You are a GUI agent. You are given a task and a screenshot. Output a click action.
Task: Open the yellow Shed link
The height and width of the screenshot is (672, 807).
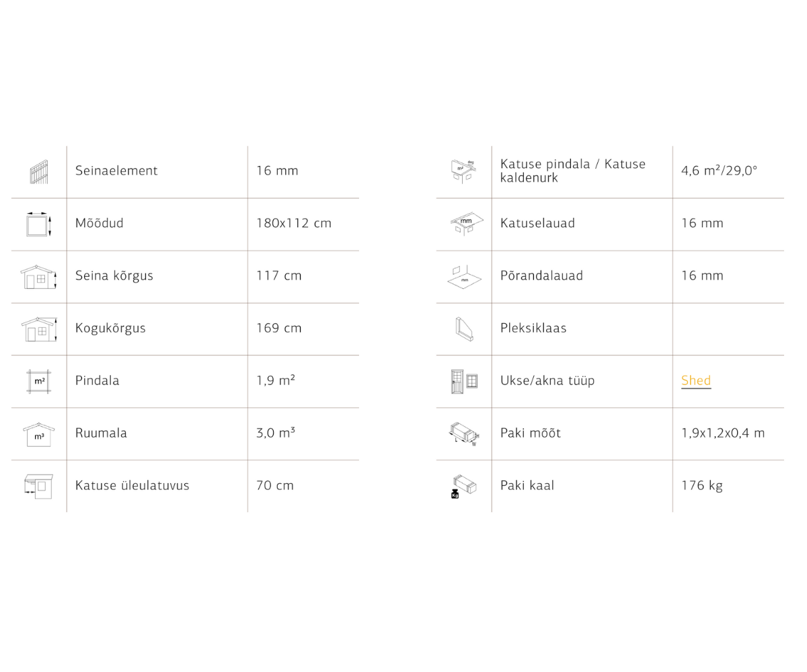point(695,380)
